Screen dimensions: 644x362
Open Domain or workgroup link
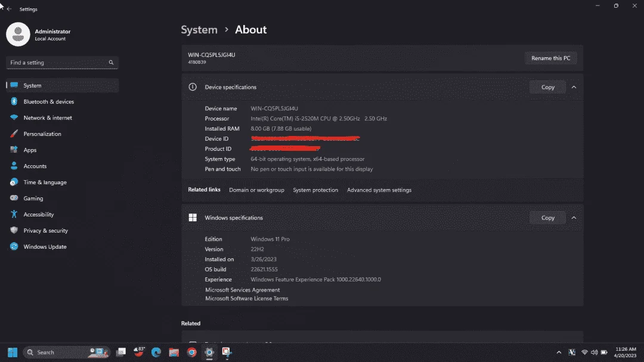pyautogui.click(x=256, y=190)
